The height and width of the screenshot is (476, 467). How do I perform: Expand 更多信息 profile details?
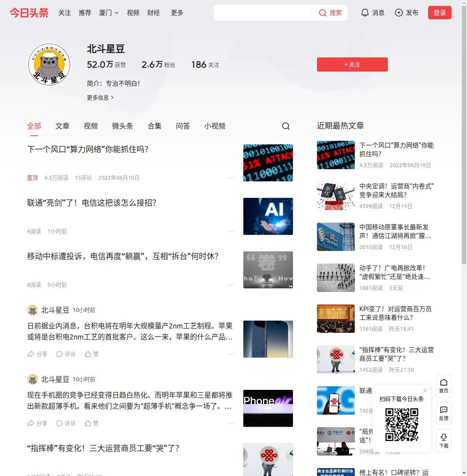tap(100, 98)
